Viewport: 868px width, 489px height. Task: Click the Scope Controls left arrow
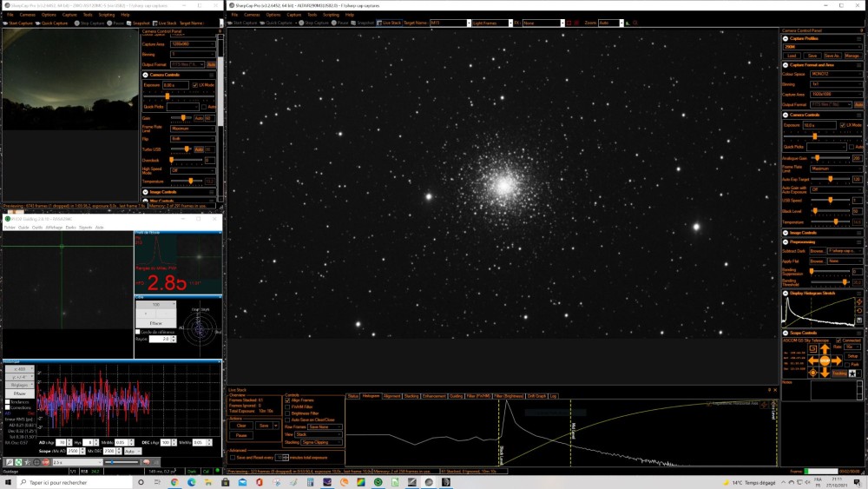[x=813, y=360]
